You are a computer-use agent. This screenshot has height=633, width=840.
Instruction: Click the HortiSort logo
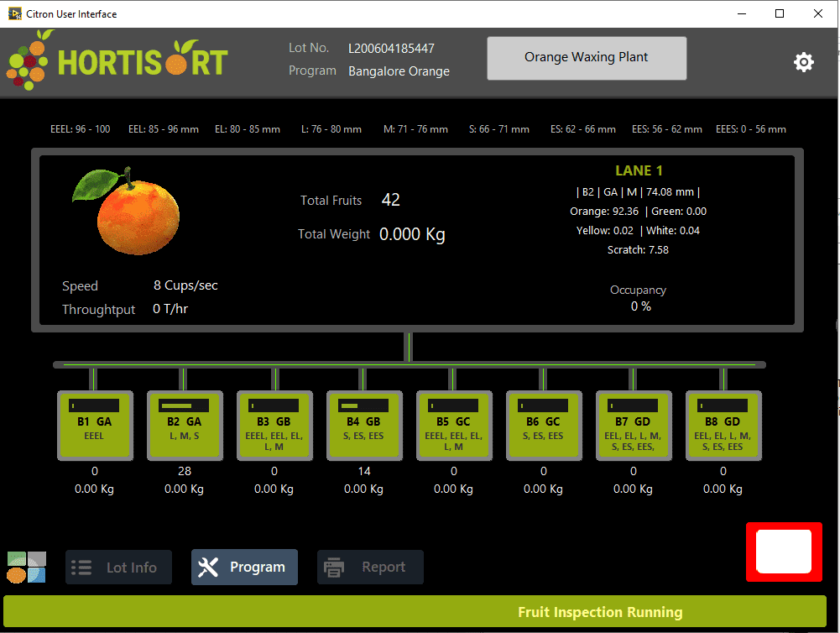[x=117, y=62]
